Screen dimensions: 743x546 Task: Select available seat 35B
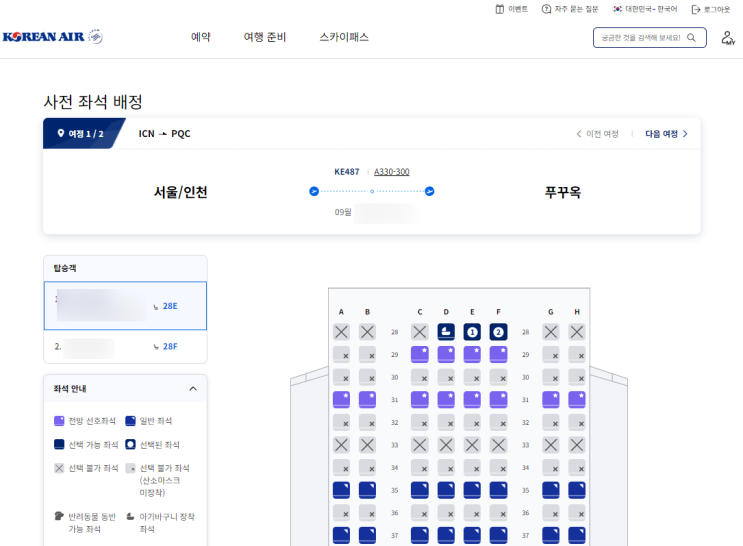coord(367,490)
